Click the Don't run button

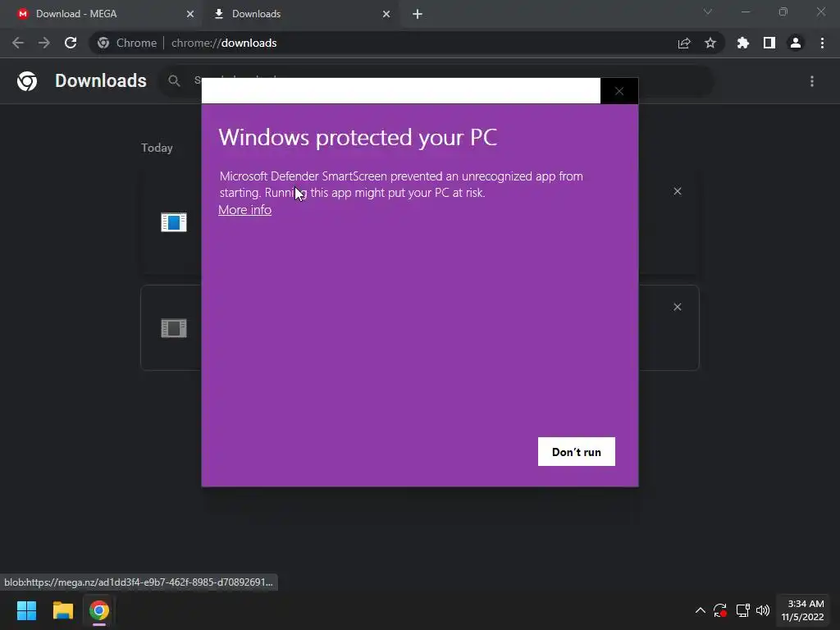coord(577,452)
